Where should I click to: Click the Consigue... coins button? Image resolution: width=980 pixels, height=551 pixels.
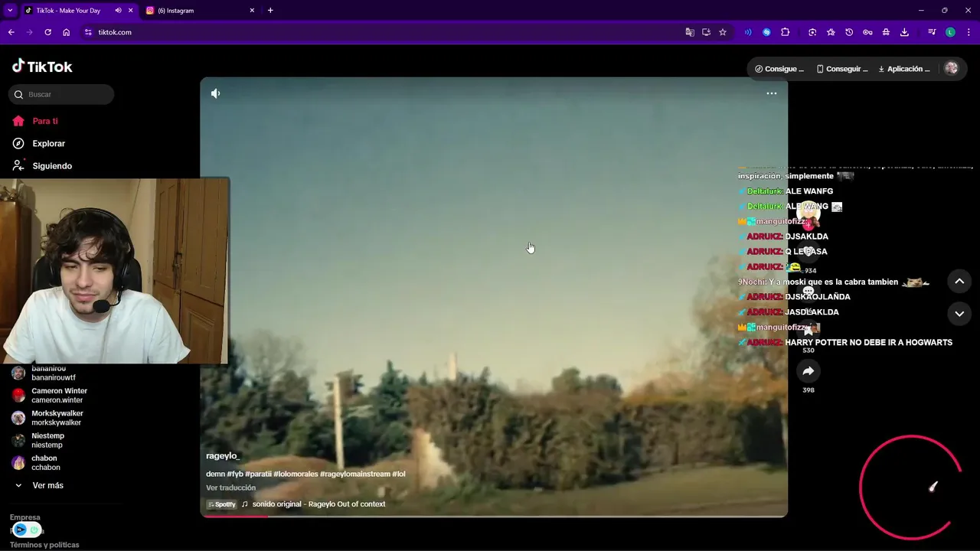[779, 69]
